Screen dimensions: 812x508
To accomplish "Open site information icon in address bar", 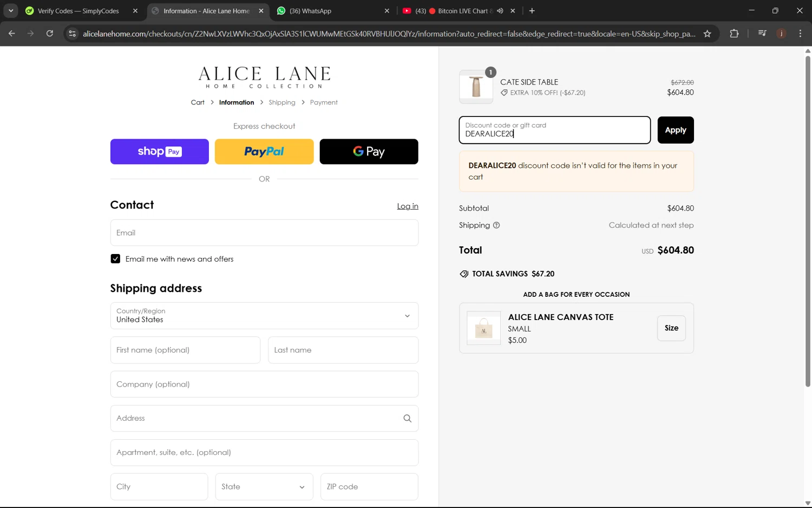I will 72,34.
